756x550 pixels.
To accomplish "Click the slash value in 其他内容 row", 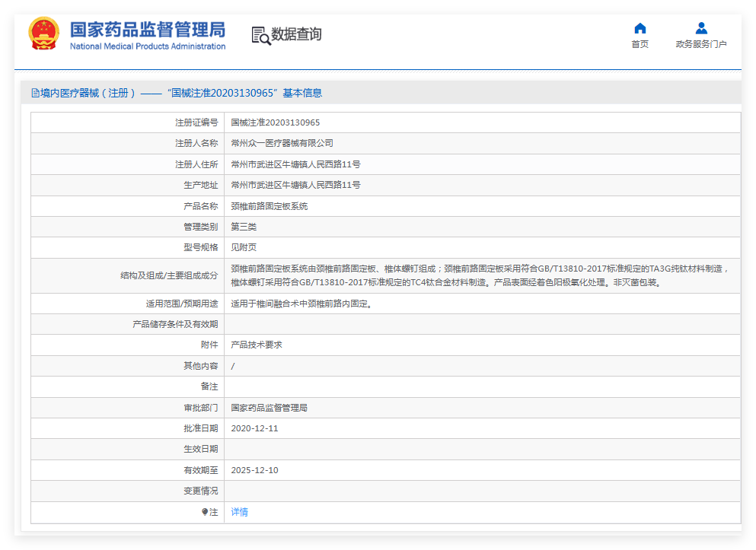I will 233,367.
